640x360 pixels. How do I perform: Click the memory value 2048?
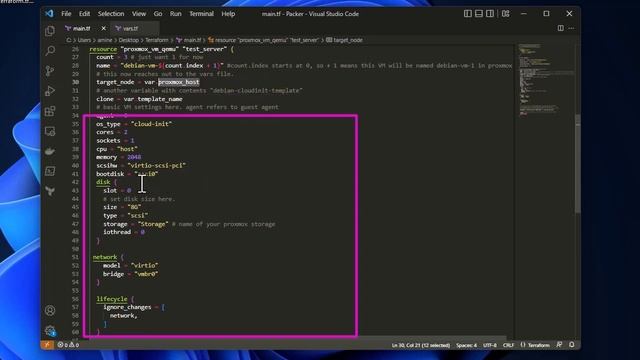[x=134, y=157]
